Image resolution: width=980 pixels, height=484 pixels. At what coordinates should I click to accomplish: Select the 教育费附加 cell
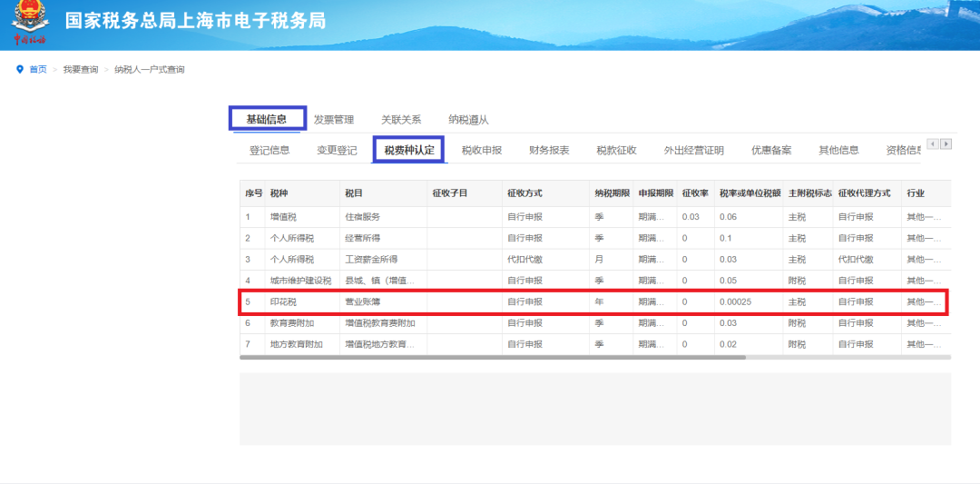(x=292, y=323)
